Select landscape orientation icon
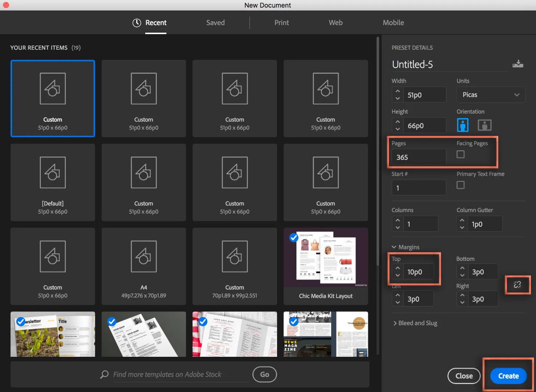This screenshot has width=536, height=392. tap(484, 125)
